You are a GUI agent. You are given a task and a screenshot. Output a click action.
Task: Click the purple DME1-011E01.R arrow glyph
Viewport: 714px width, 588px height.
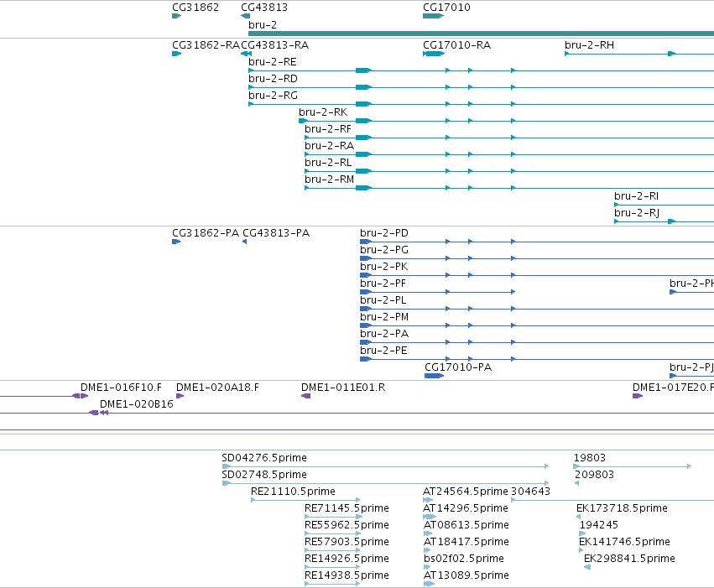click(x=306, y=396)
